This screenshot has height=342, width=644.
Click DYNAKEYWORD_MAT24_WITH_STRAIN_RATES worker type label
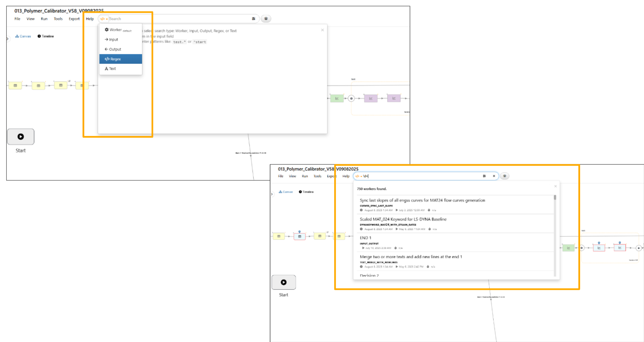(388, 225)
